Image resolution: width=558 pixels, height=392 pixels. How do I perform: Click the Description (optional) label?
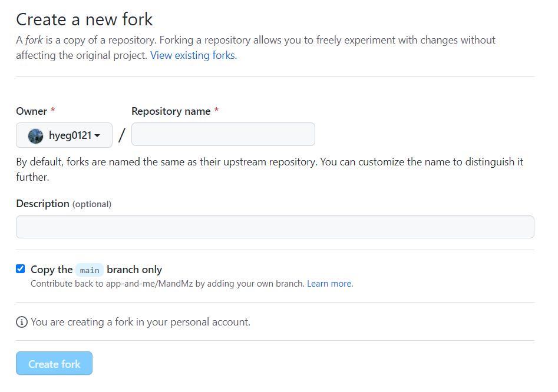(64, 204)
